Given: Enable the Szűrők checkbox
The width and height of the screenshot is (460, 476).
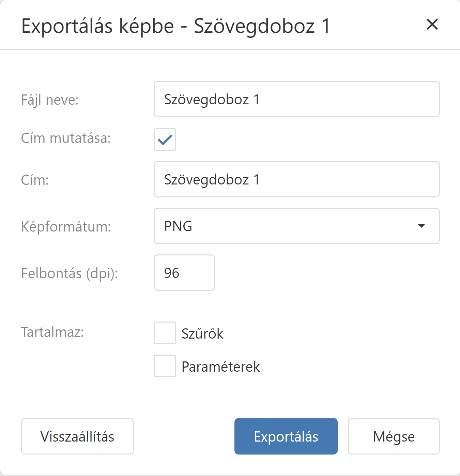Looking at the screenshot, I should [x=165, y=333].
